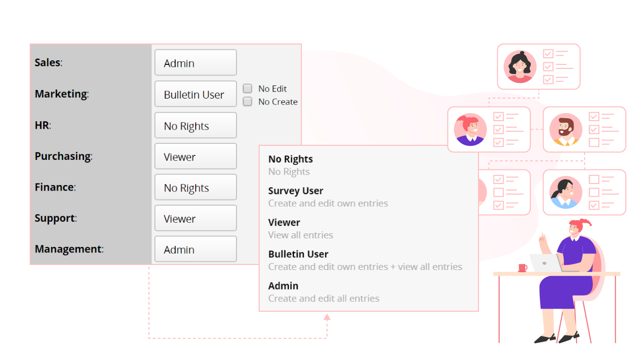The image size is (644, 362).
Task: Choose Bulletin User option in the list
Action: [298, 254]
